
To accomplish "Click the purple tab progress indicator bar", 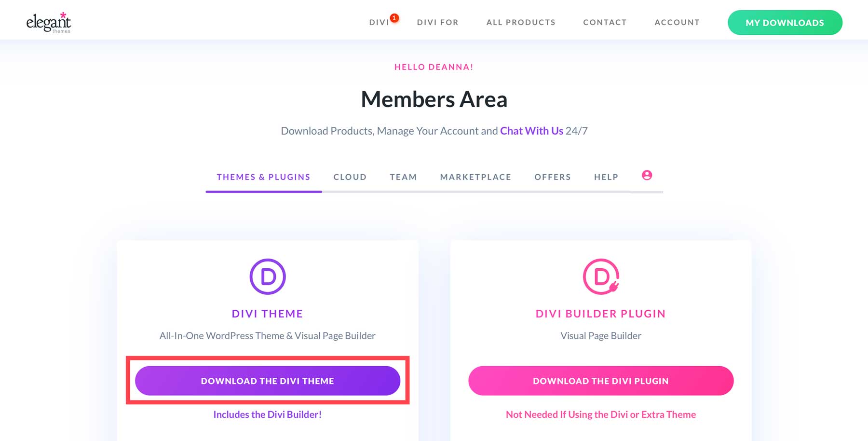I will 263,192.
